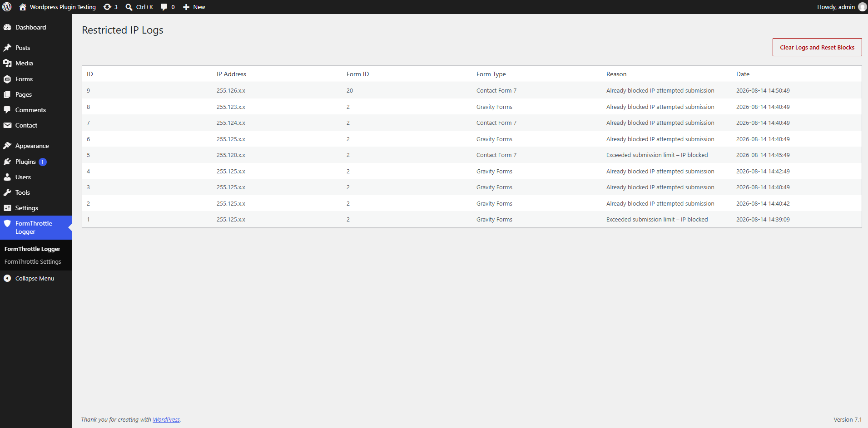868x428 pixels.
Task: Click Reason text in row ID 5
Action: point(657,155)
